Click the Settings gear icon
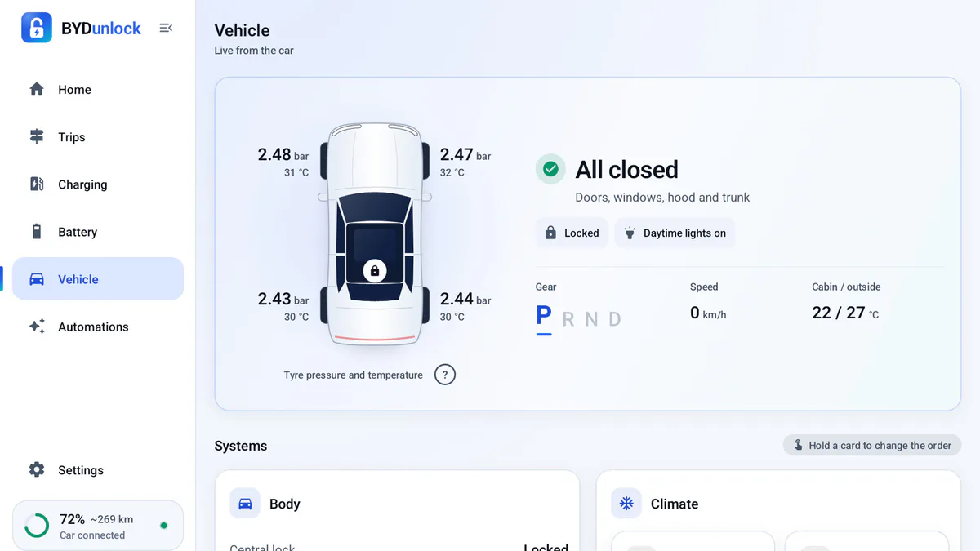The image size is (980, 551). tap(37, 469)
